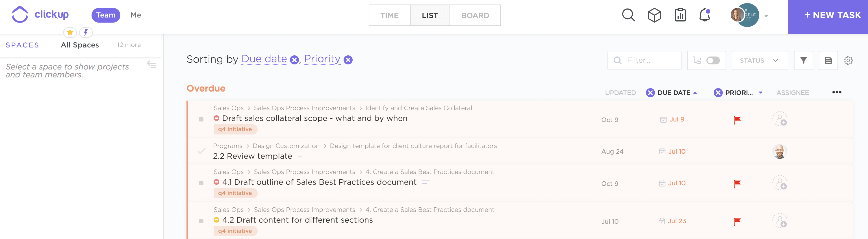868x239 pixels.
Task: Open the column options ellipsis menu
Action: pyautogui.click(x=836, y=92)
